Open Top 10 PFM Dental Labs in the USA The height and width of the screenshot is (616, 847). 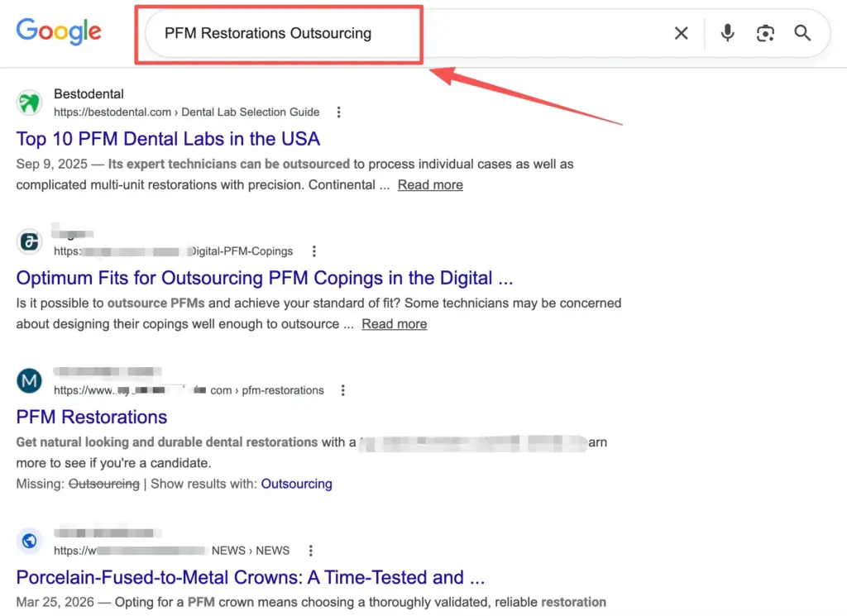click(168, 139)
